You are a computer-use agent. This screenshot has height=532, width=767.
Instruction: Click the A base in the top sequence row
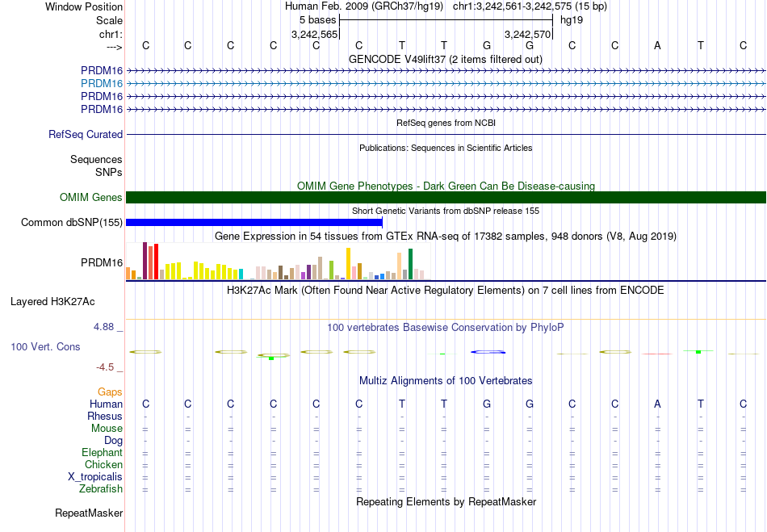[657, 45]
